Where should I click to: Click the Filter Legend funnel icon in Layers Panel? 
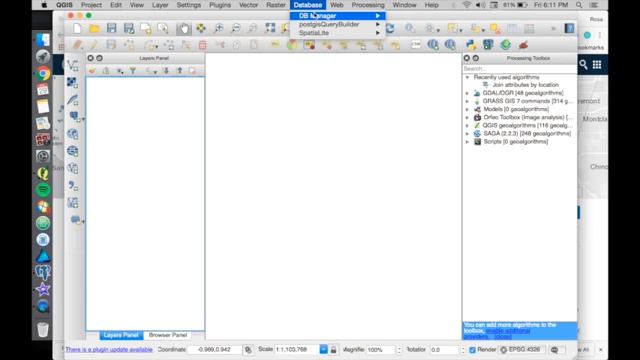(133, 71)
